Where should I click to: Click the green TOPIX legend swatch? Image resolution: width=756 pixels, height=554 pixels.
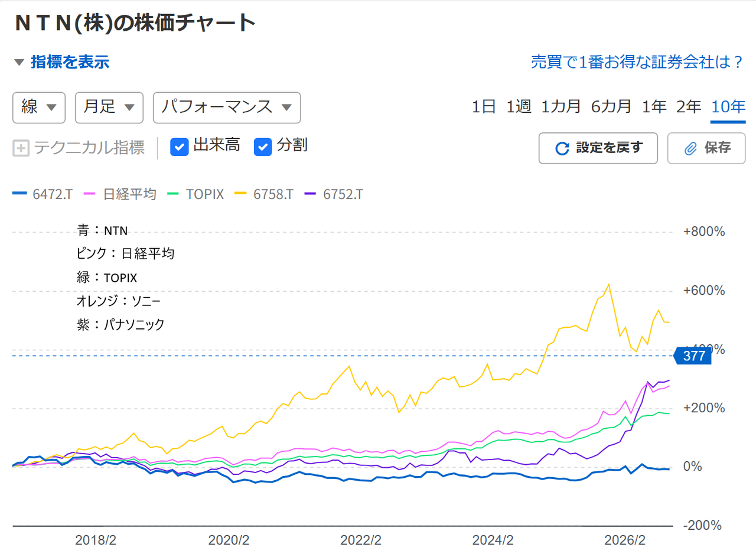pos(174,194)
